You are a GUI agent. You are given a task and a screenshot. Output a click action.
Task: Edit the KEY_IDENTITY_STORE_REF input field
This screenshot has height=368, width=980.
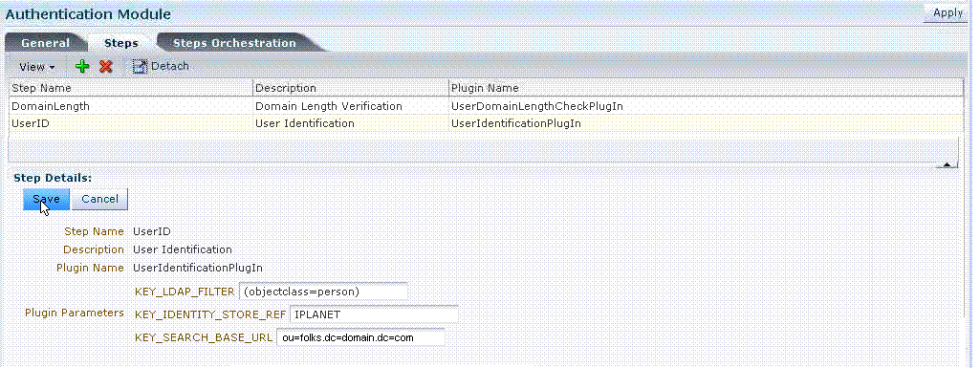point(374,314)
